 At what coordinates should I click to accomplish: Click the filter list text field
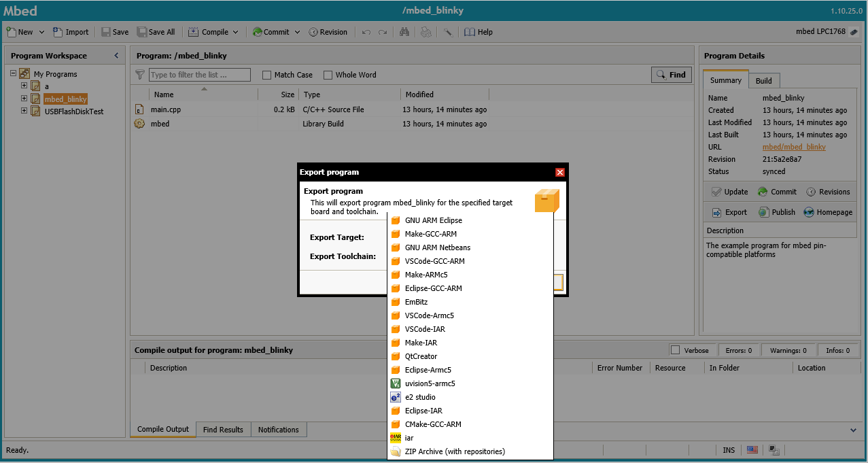(x=199, y=75)
